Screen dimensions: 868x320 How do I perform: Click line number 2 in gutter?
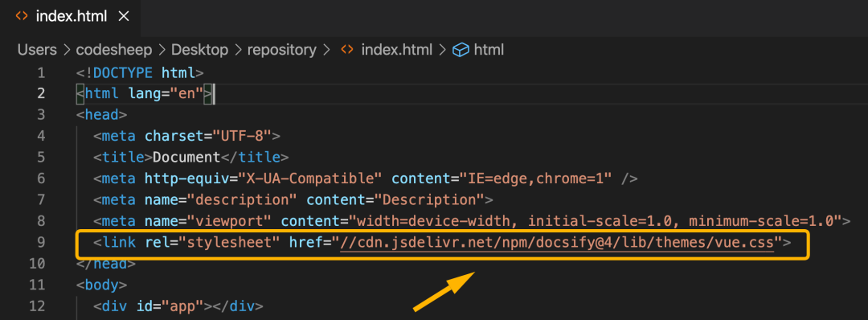41,93
